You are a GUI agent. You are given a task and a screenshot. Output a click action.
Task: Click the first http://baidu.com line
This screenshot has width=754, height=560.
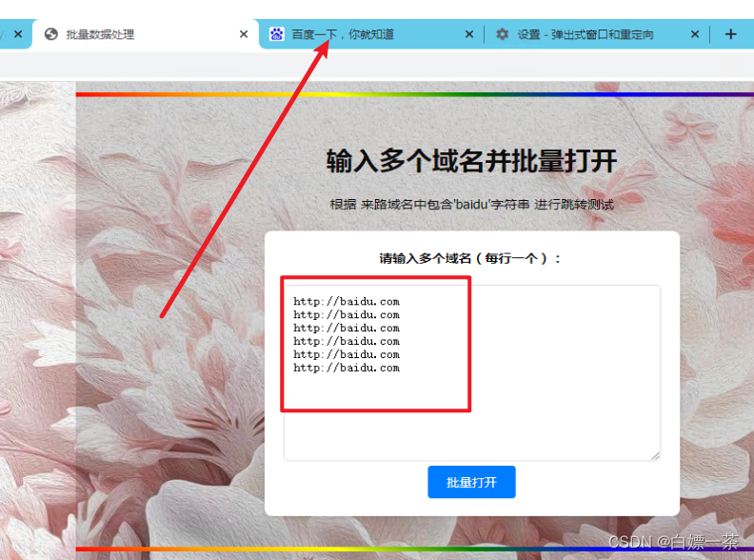(x=347, y=302)
